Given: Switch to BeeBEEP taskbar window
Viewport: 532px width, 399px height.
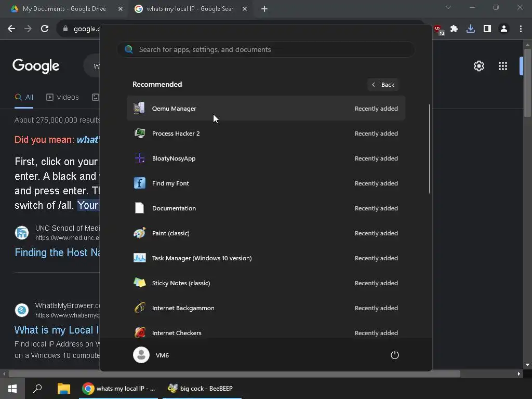Looking at the screenshot, I should pyautogui.click(x=202, y=389).
